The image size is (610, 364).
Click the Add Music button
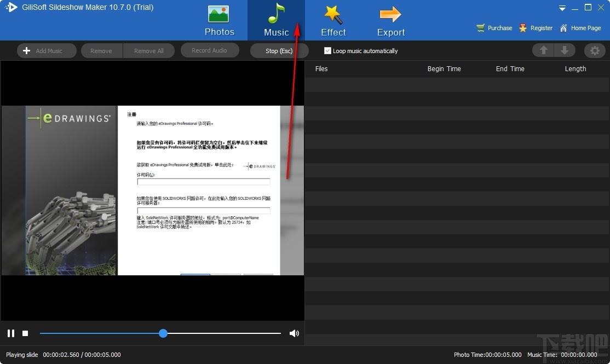47,50
